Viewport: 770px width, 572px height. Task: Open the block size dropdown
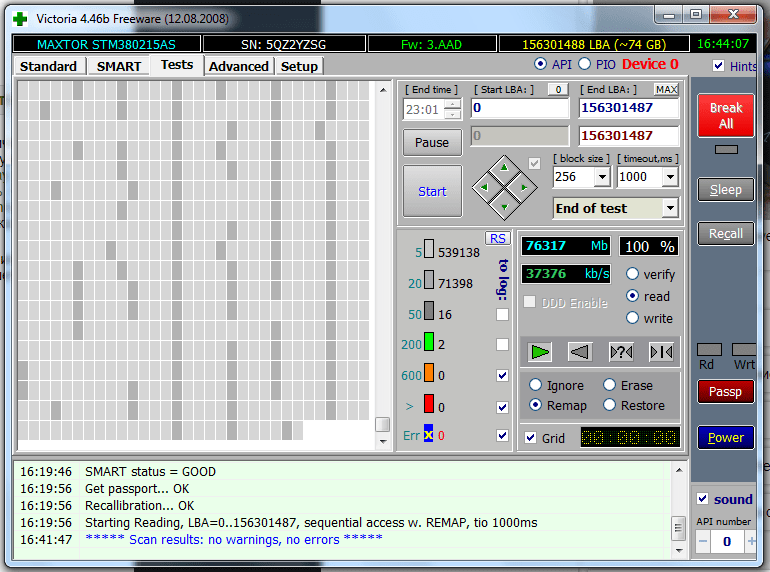pos(602,177)
